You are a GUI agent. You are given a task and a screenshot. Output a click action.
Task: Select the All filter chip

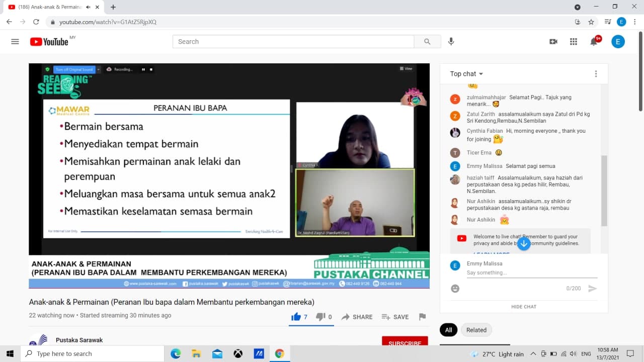(x=448, y=330)
